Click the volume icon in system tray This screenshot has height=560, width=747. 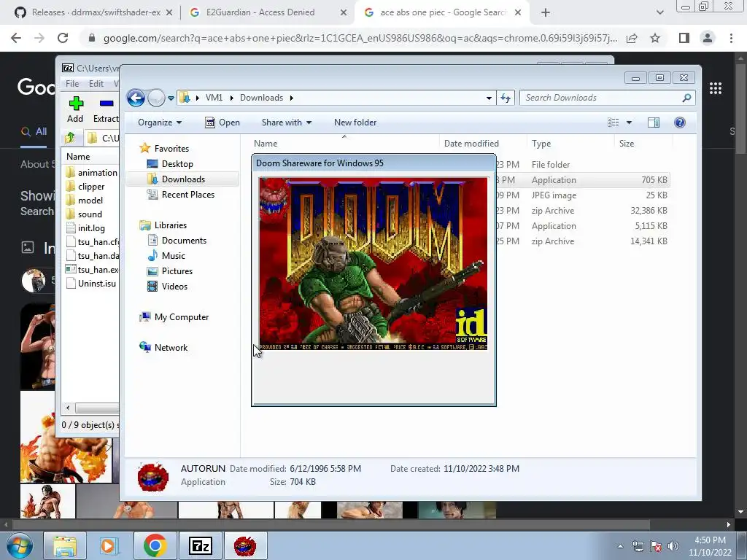[673, 546]
